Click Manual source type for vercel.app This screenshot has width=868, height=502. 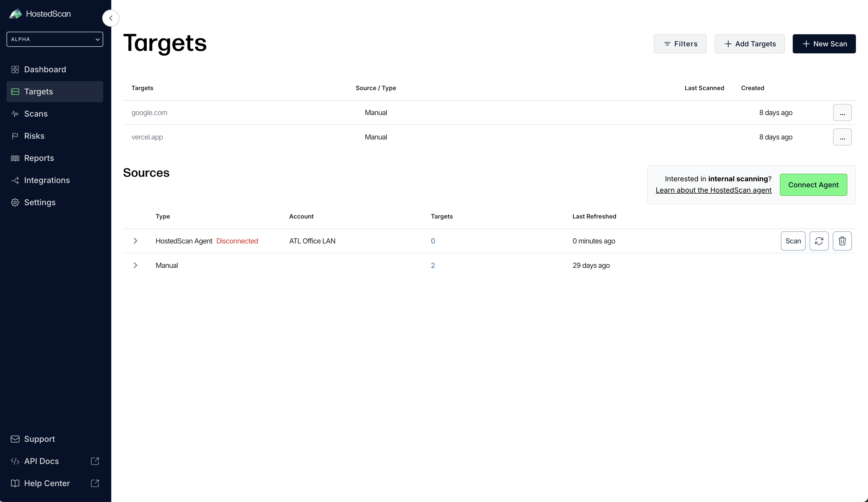376,137
